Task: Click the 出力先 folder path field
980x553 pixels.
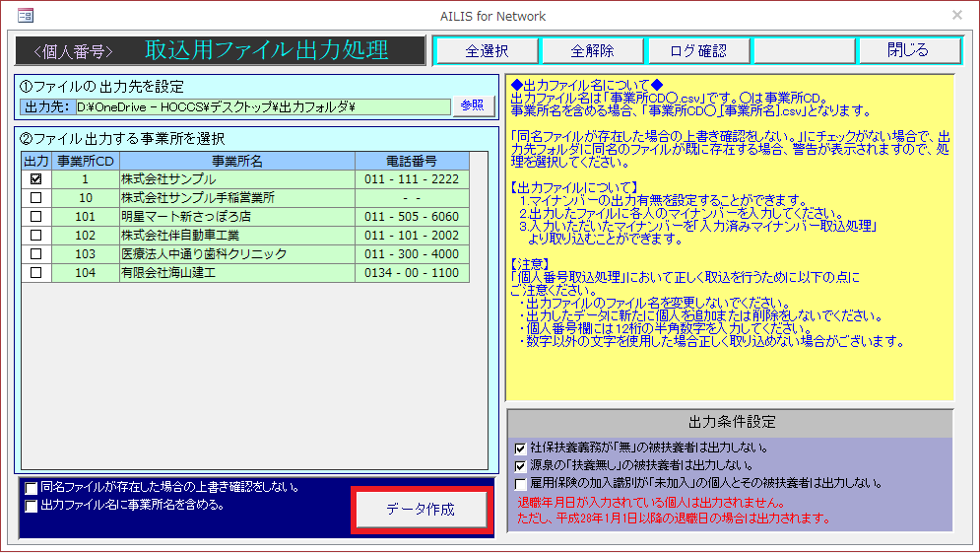Action: 262,106
